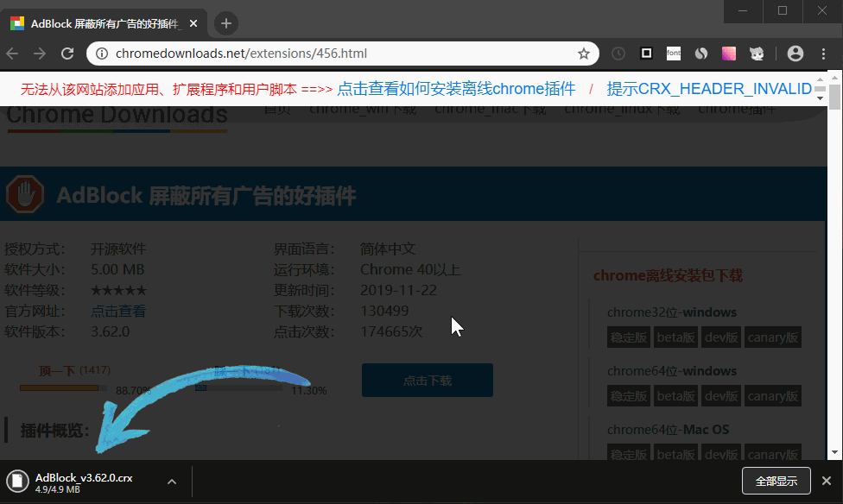Click the 11.30% downvote progress bar
Screen dimensions: 843x504
238,388
